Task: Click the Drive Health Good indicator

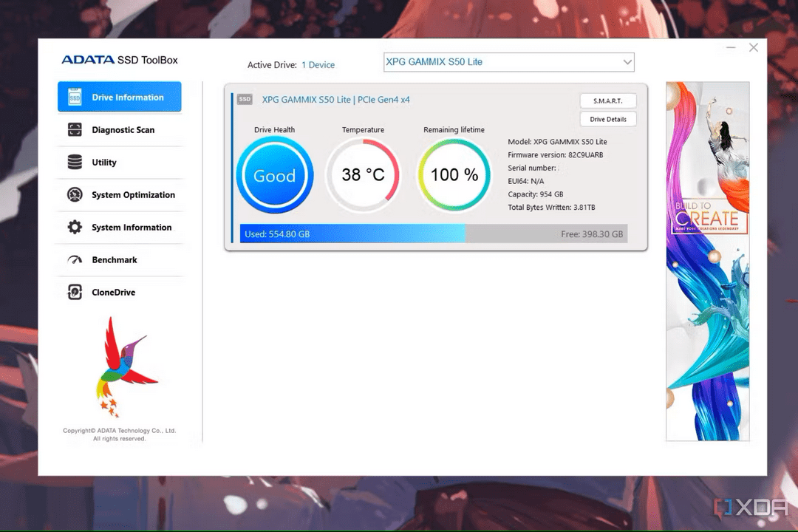Action: [x=275, y=176]
